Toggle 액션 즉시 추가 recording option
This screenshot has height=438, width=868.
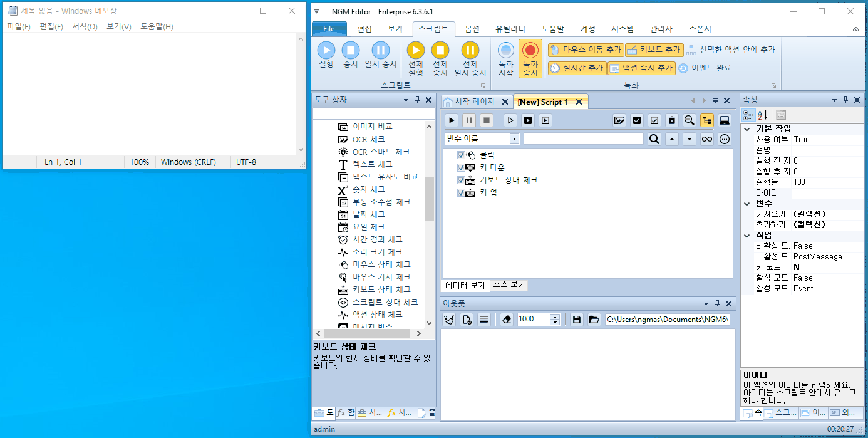[x=642, y=68]
